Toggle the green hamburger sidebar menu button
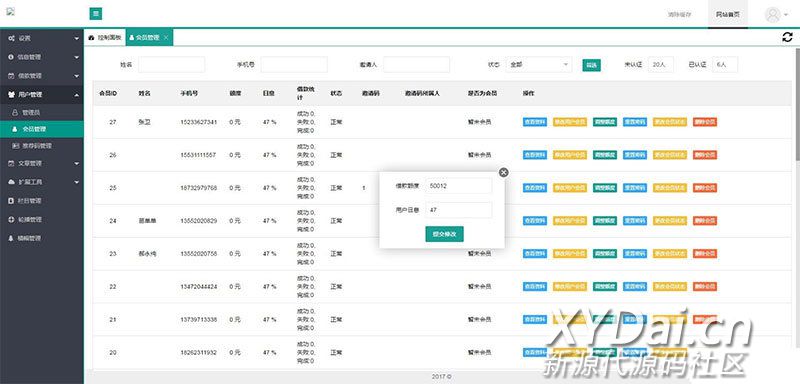The width and height of the screenshot is (800, 384). coord(95,14)
